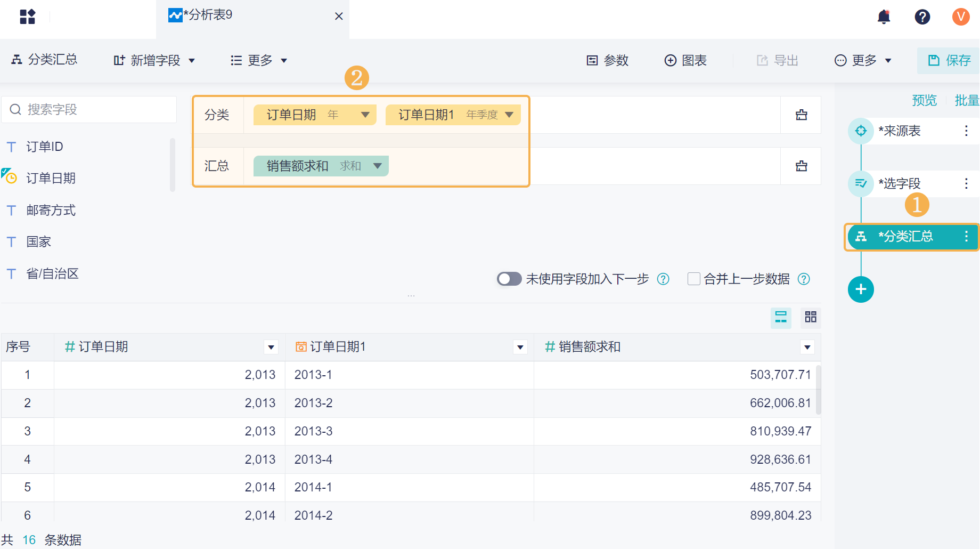Open the 订单日期 column header dropdown

(x=271, y=348)
